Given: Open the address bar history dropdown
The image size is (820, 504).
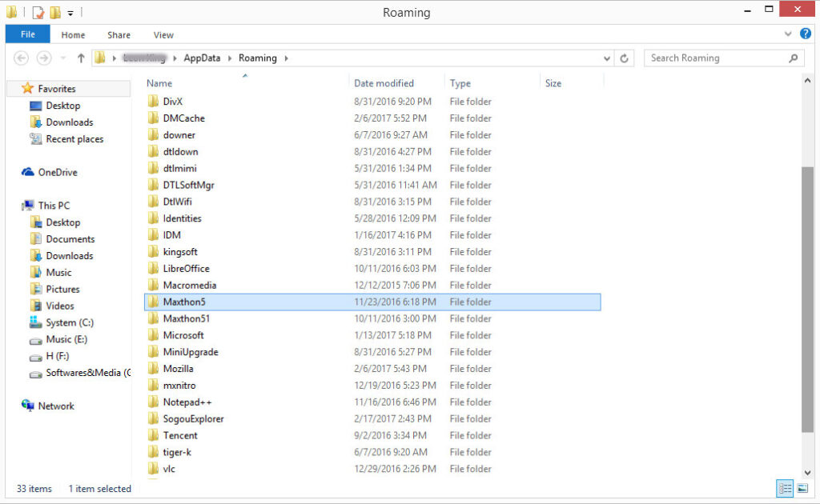Looking at the screenshot, I should pyautogui.click(x=607, y=58).
